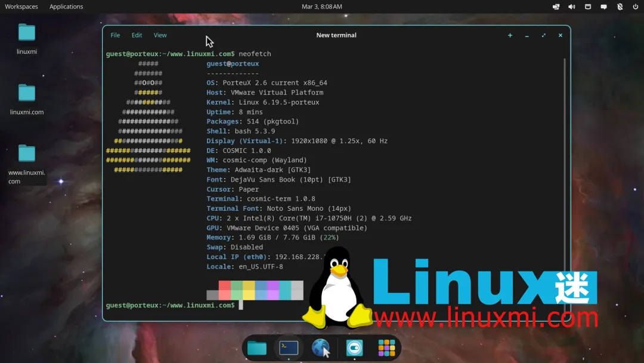This screenshot has width=644, height=363.
Task: Click the 'Shell: bash 5.3.9' line
Action: 241,131
